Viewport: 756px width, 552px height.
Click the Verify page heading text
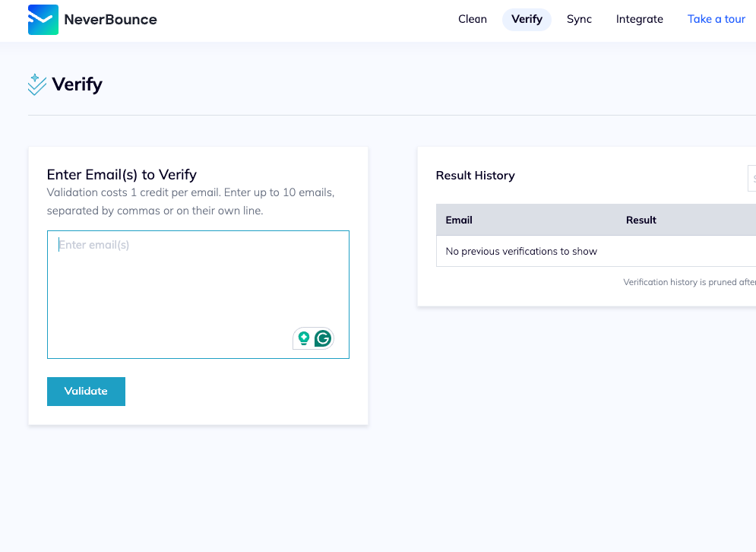click(x=77, y=84)
